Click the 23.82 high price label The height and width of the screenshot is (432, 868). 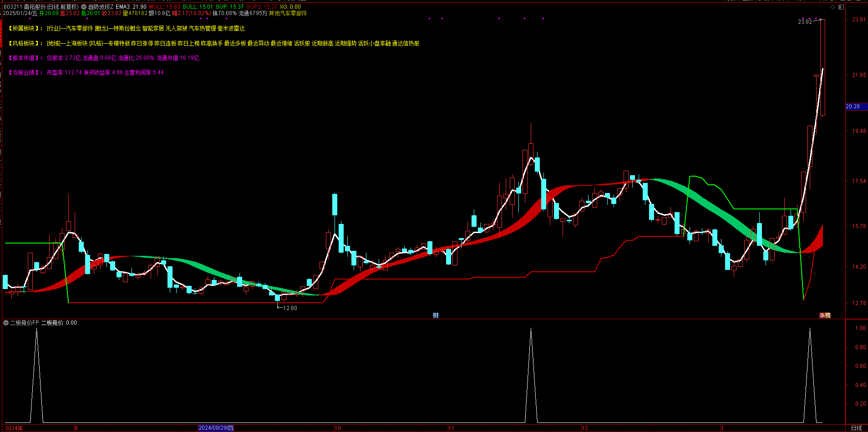pyautogui.click(x=805, y=21)
